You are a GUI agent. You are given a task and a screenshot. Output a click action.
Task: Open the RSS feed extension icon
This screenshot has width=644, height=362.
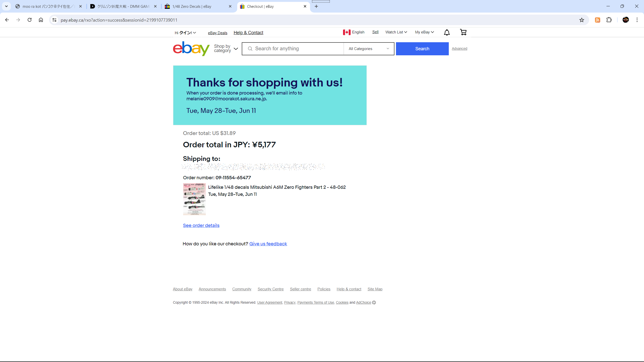(x=597, y=20)
